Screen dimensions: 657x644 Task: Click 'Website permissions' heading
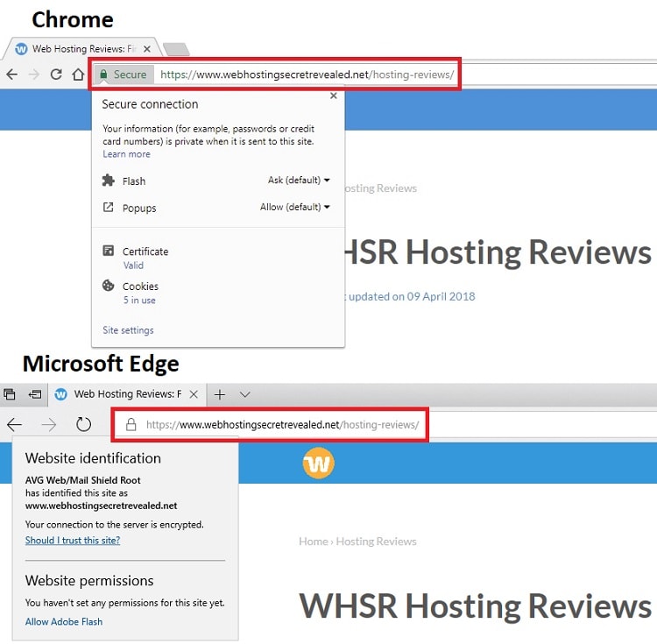point(89,581)
